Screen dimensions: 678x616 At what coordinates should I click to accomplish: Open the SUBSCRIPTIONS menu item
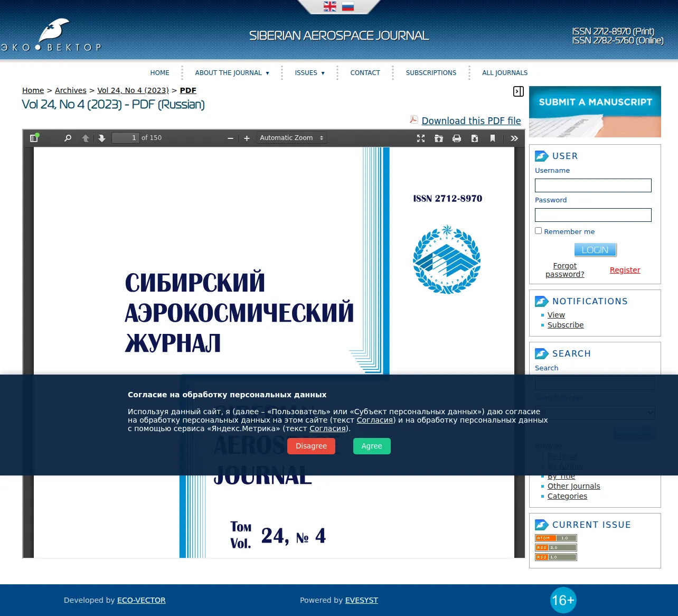(x=431, y=73)
